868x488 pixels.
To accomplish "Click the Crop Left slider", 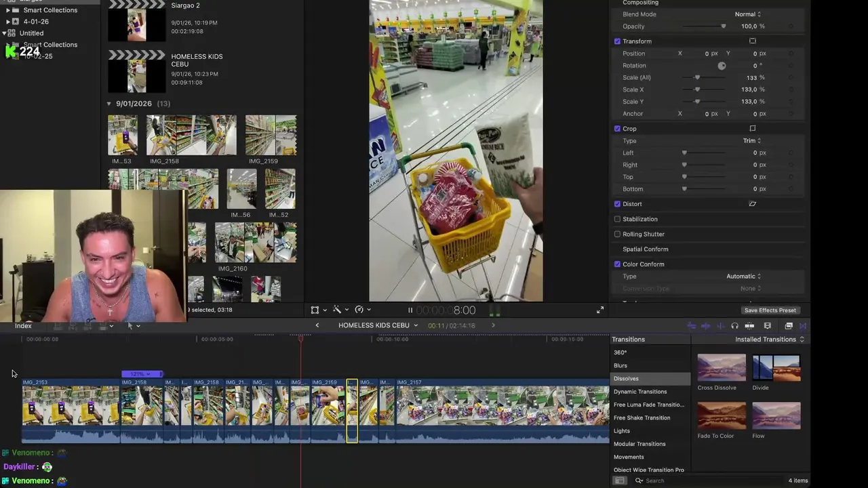I will (705, 153).
